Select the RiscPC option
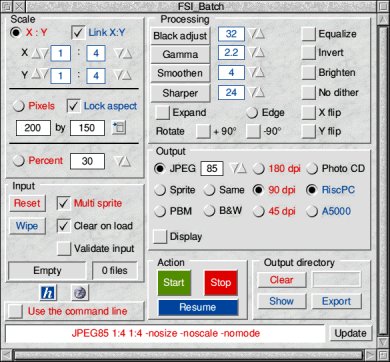Screen dimensions: 390x362 coord(312,190)
